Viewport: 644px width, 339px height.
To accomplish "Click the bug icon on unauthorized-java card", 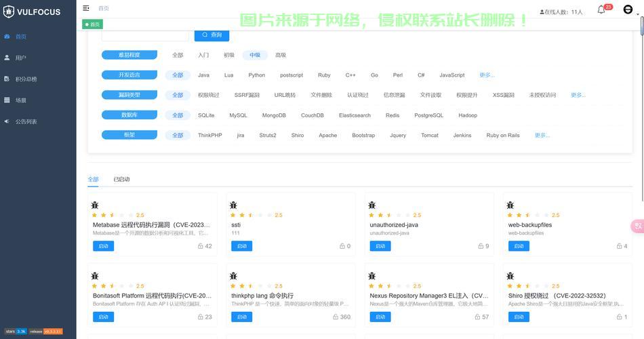I will 372,205.
